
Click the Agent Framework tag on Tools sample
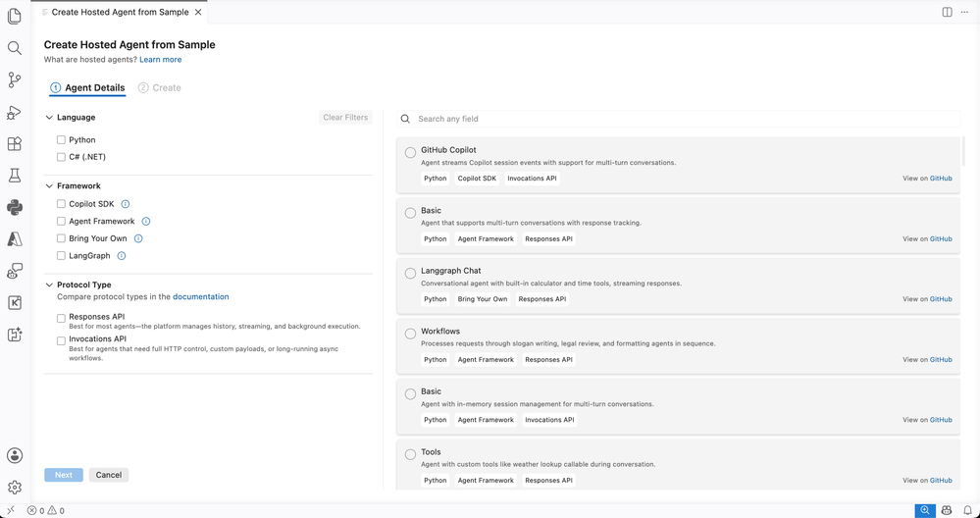[486, 480]
